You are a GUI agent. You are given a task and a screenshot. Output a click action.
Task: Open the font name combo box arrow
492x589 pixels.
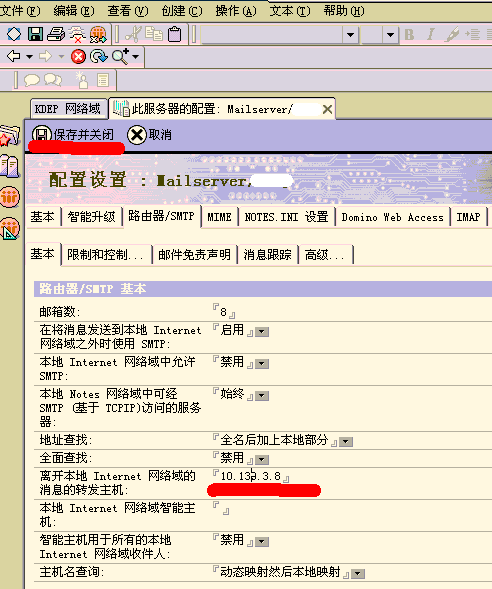coord(350,35)
